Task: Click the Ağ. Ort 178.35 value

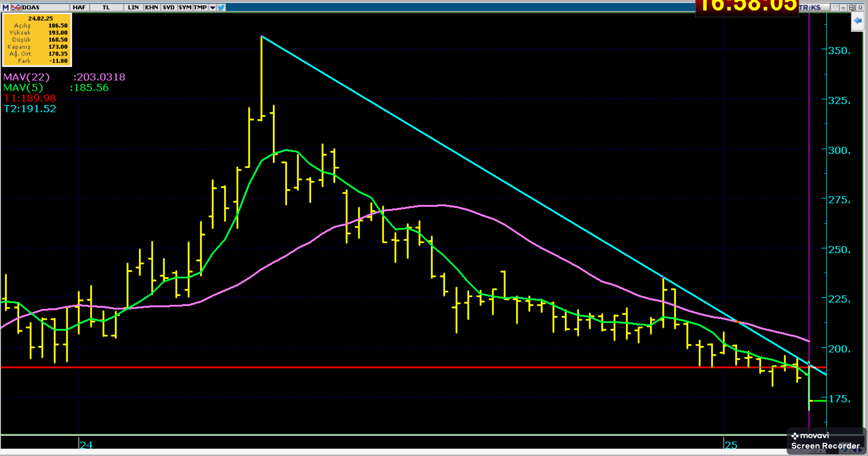Action: tap(58, 54)
